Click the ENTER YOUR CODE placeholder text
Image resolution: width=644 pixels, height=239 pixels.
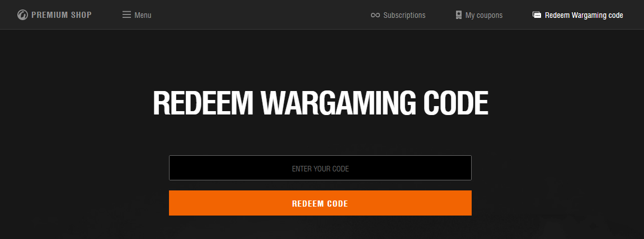pos(321,169)
